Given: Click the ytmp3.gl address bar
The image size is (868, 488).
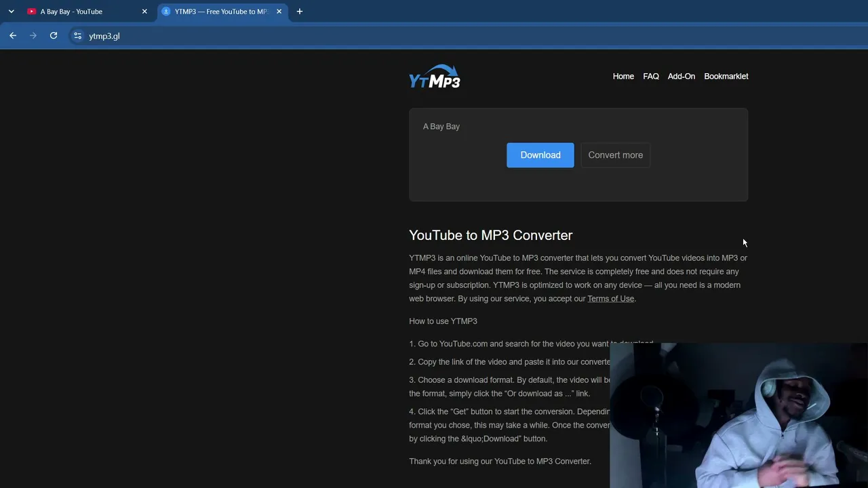Looking at the screenshot, I should tap(468, 36).
